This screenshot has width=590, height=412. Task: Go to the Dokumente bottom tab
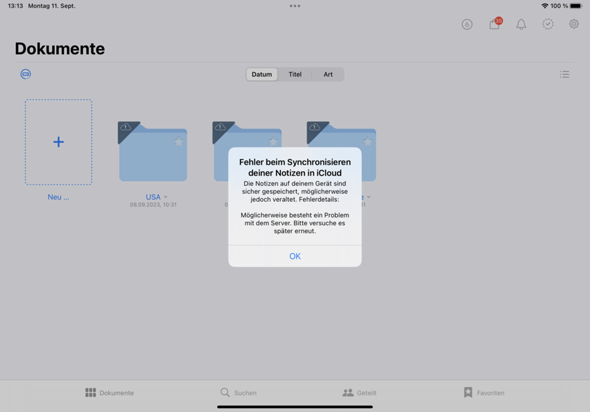109,393
